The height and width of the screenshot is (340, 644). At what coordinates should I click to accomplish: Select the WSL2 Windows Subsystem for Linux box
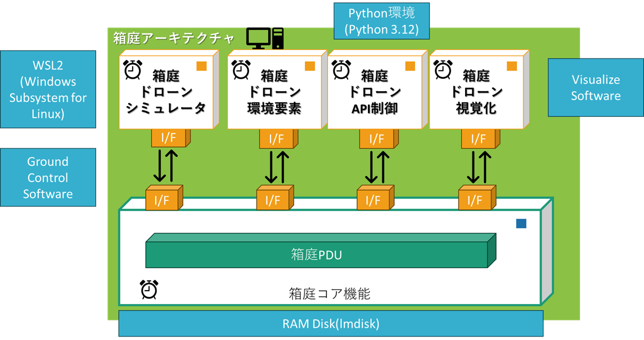click(x=48, y=89)
